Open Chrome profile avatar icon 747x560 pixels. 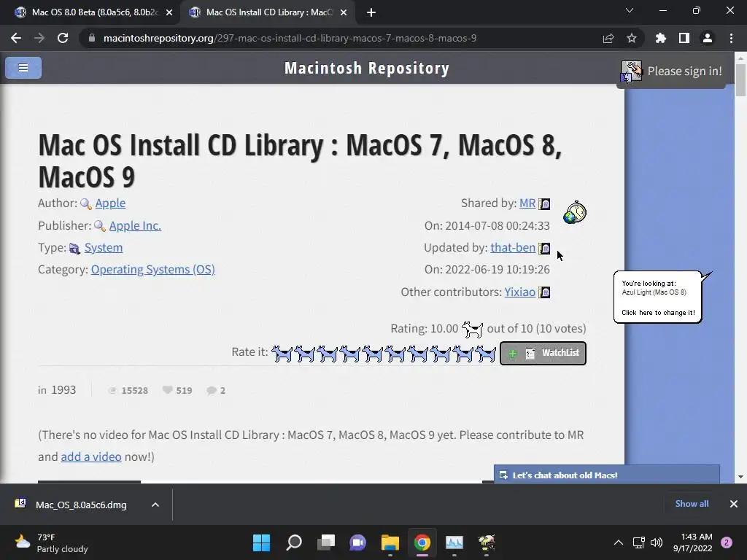click(708, 38)
